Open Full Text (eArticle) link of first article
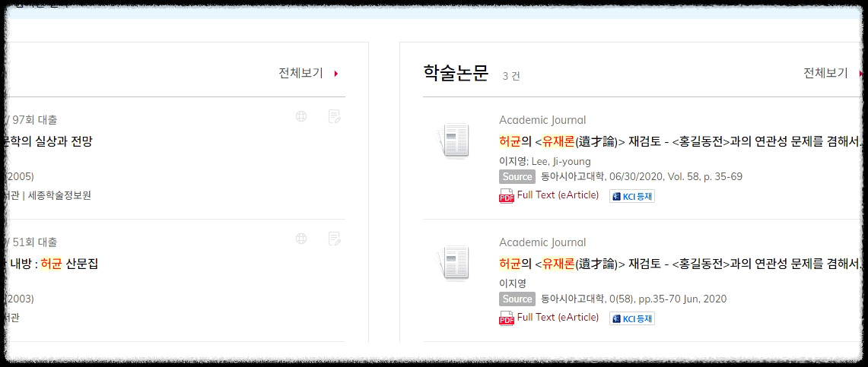 (x=558, y=195)
